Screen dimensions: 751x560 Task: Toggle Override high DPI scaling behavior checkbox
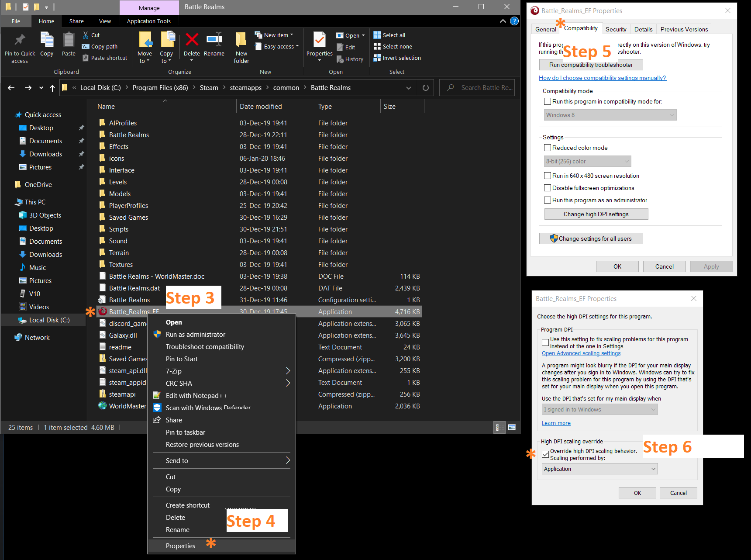[x=545, y=454]
